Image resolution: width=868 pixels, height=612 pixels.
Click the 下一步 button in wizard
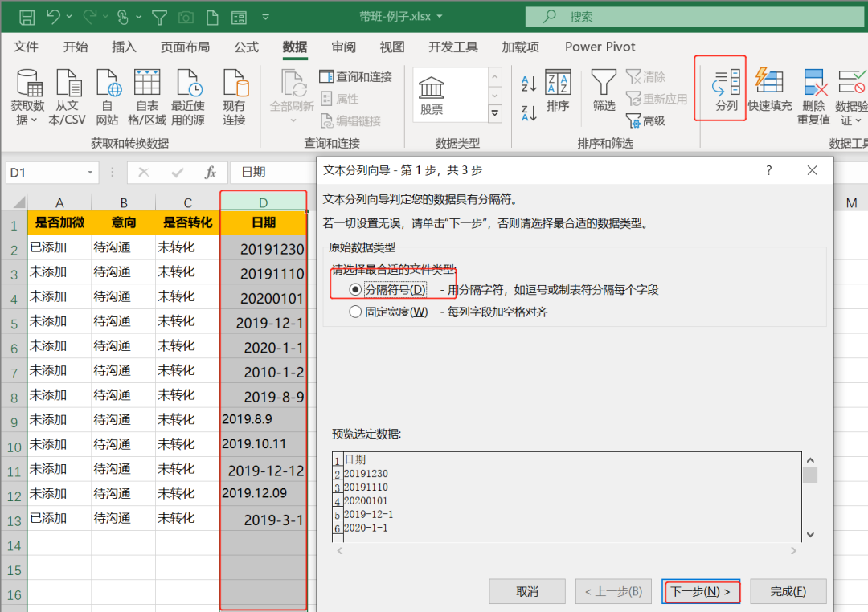700,591
